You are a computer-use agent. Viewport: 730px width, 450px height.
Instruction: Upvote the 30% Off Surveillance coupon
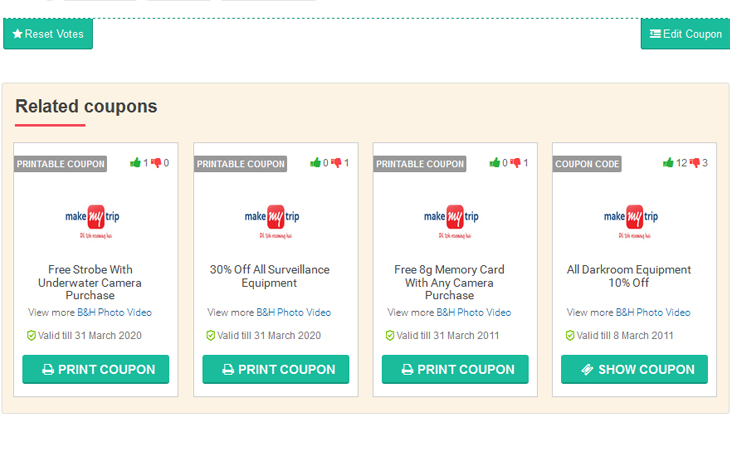(x=315, y=163)
